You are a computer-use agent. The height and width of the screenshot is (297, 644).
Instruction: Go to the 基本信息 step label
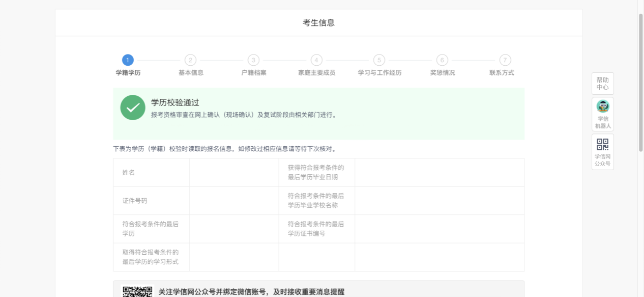(191, 73)
